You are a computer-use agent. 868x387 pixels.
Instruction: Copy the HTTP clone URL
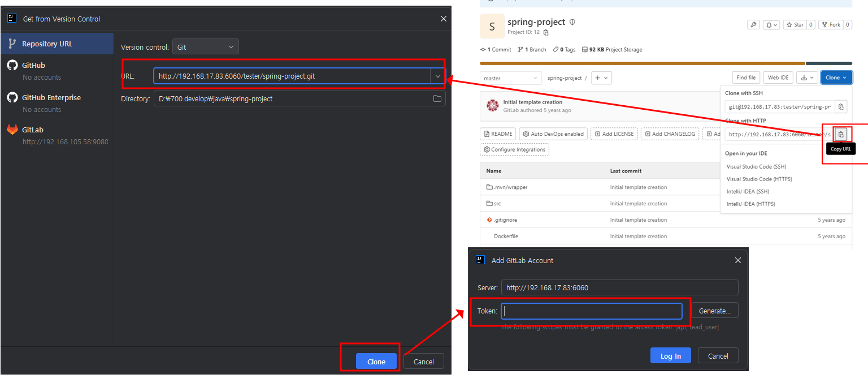point(841,134)
